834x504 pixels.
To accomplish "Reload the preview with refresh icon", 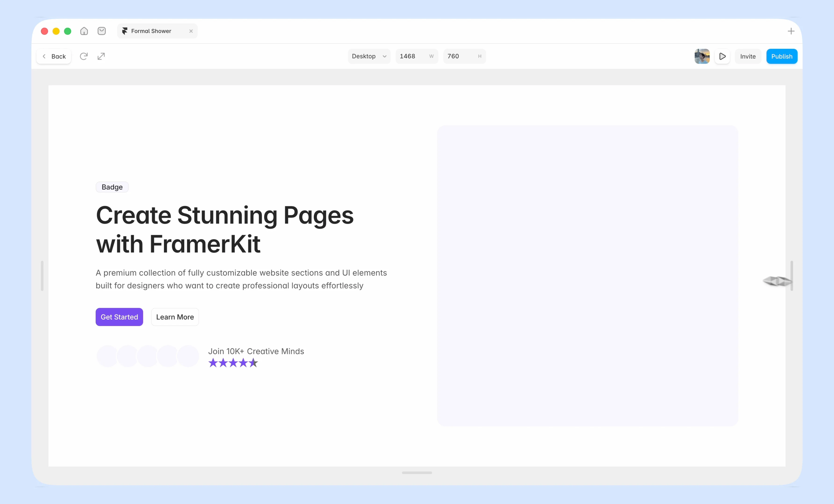I will [x=84, y=56].
